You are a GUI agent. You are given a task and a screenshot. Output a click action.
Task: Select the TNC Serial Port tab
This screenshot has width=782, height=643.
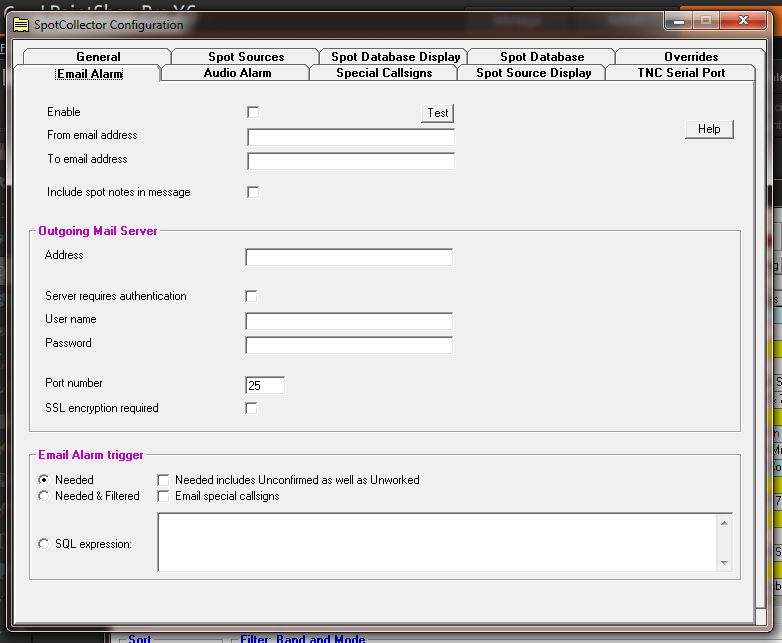pyautogui.click(x=681, y=73)
